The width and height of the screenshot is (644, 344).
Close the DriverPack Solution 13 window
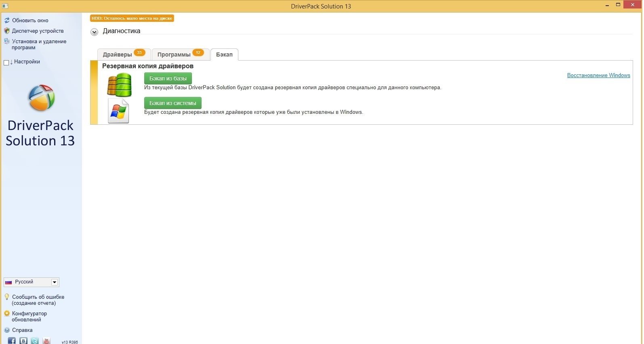pos(632,5)
